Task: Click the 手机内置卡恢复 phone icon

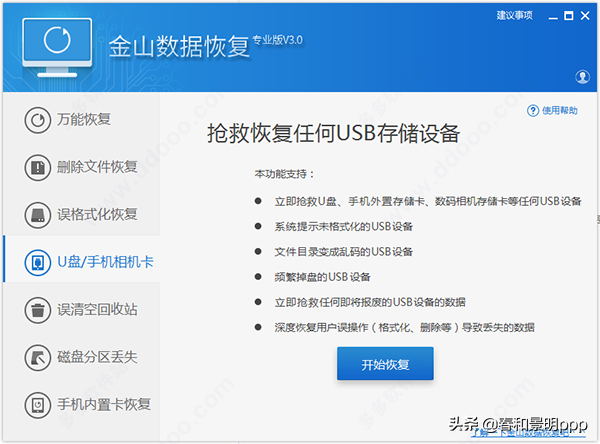Action: click(38, 405)
